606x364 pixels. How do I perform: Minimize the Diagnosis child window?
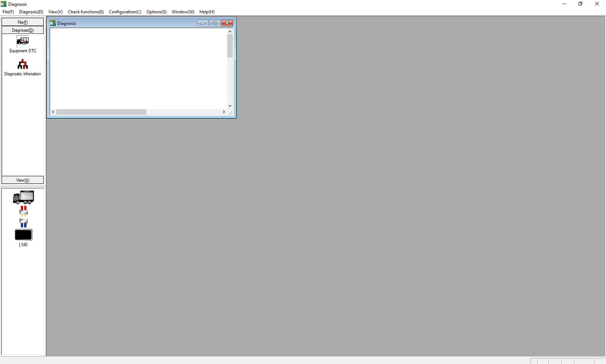click(x=202, y=23)
